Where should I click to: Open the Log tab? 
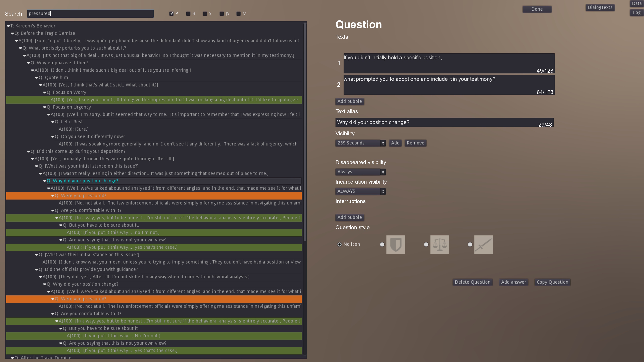click(636, 12)
